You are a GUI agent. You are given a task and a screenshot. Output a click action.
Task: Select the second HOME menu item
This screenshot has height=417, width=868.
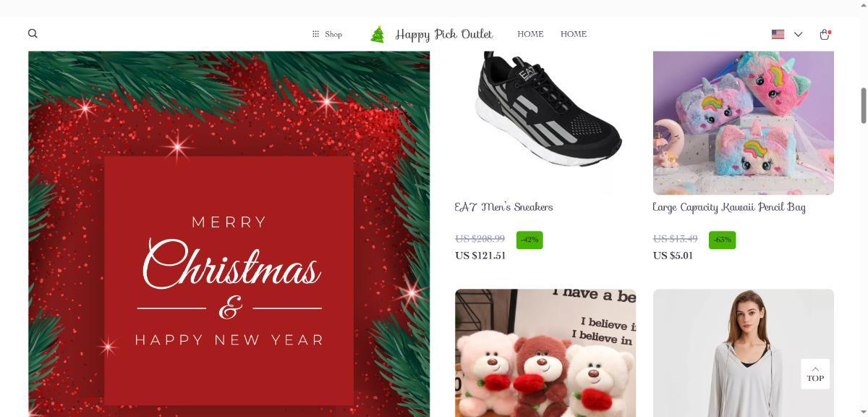tap(574, 34)
